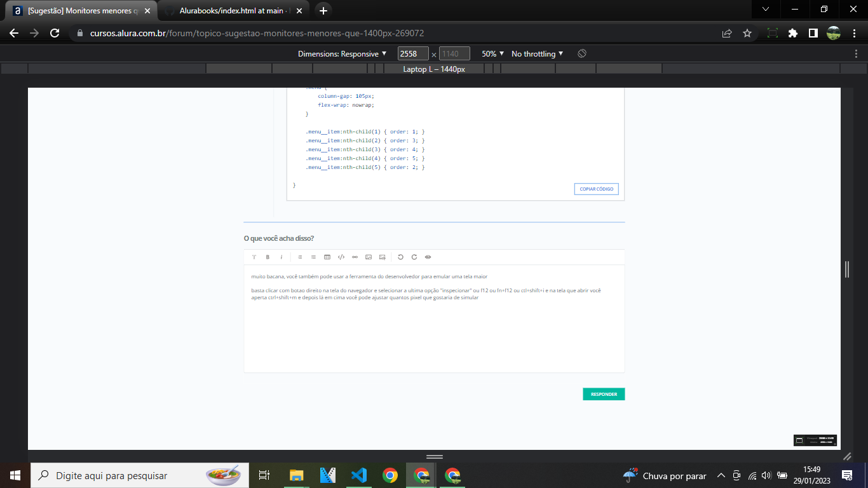Screen dimensions: 868x488
Task: Open Chrome's three-dot menu
Action: point(855,33)
